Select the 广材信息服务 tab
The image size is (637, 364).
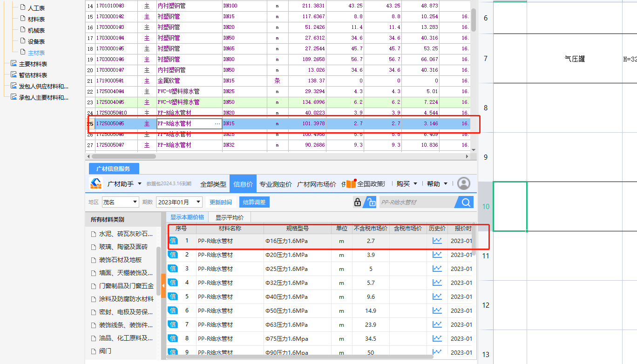tap(114, 169)
